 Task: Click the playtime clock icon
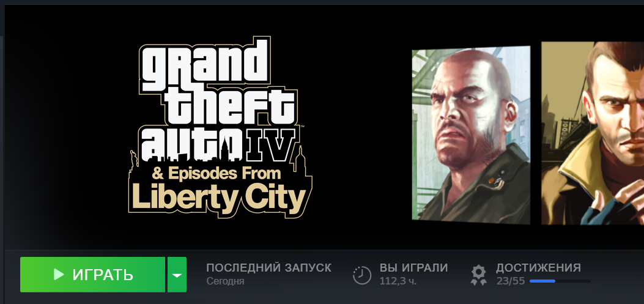click(x=362, y=275)
